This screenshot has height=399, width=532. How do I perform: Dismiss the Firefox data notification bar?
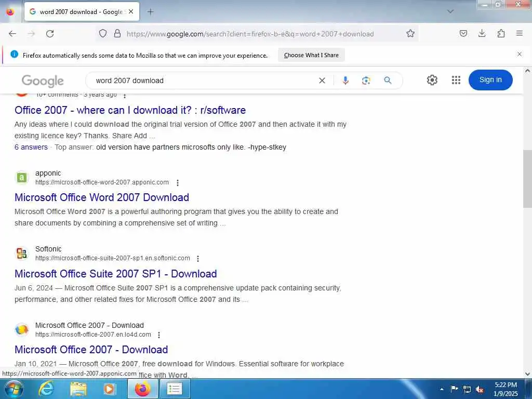[520, 54]
